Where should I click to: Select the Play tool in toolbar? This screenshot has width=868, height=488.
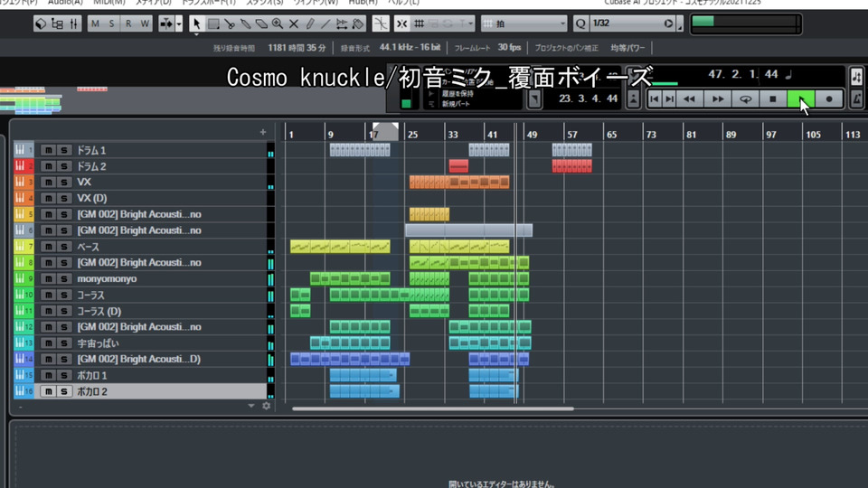pos(342,23)
